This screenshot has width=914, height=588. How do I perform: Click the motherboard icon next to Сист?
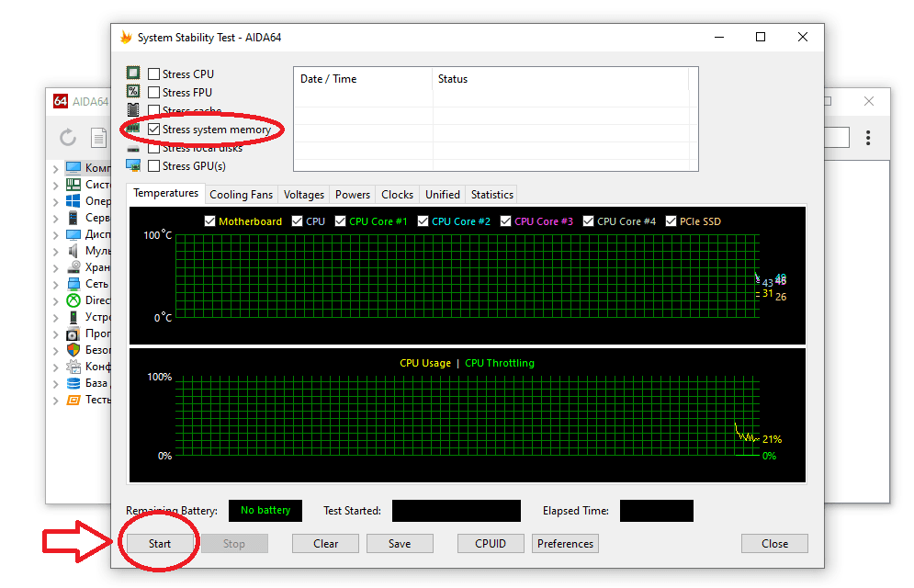(x=73, y=184)
